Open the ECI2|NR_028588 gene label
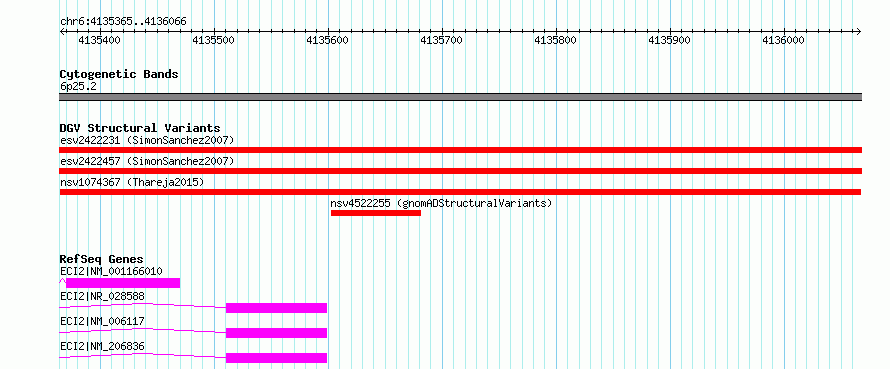Viewport: 890px width, 369px height. coord(102,296)
